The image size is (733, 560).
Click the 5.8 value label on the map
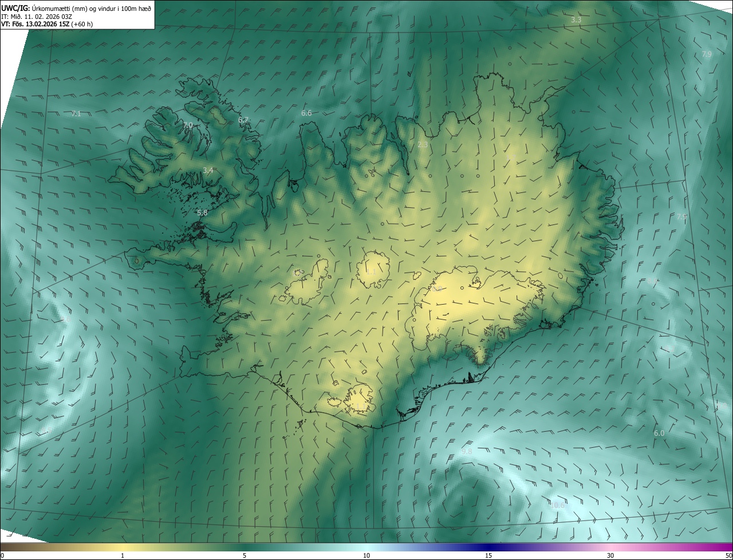[x=202, y=212]
